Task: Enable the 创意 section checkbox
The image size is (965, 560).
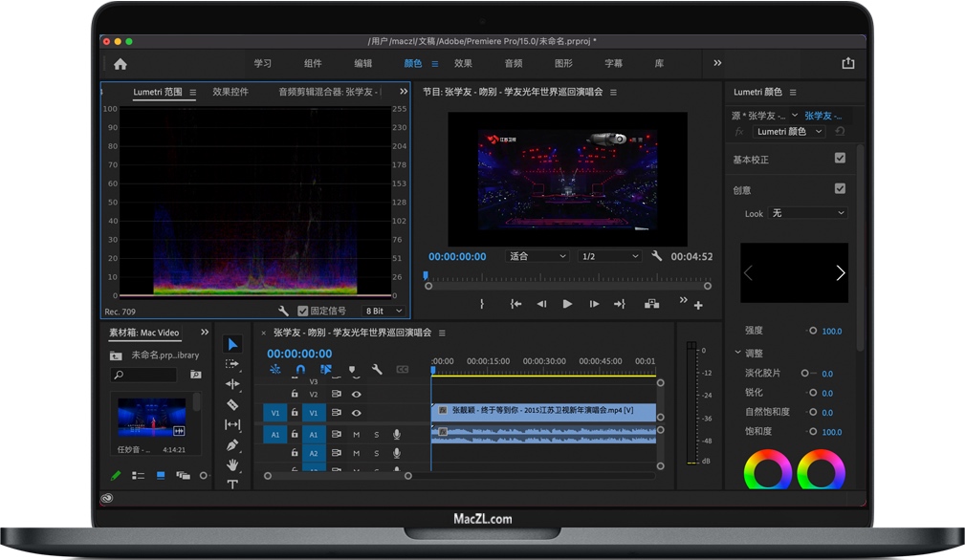Action: pyautogui.click(x=841, y=188)
